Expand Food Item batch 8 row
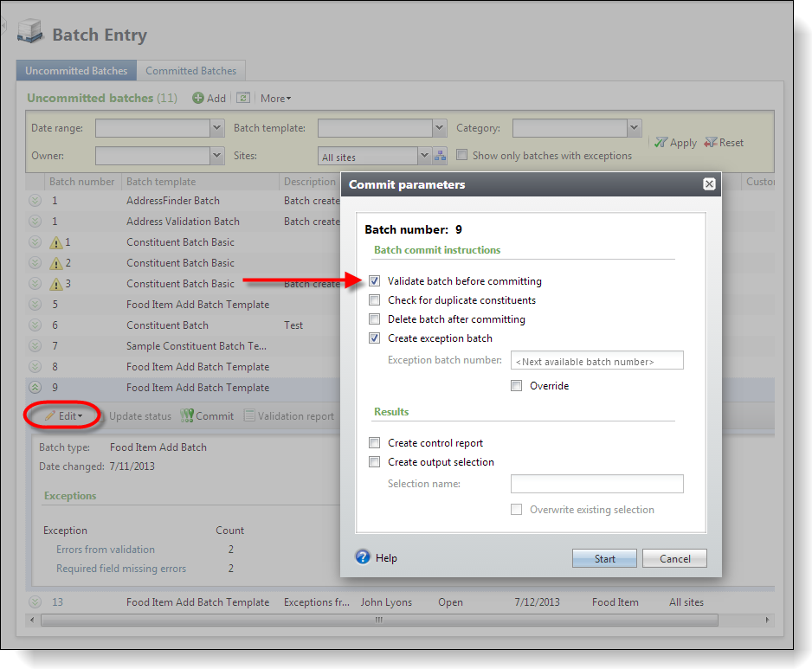 [35, 367]
